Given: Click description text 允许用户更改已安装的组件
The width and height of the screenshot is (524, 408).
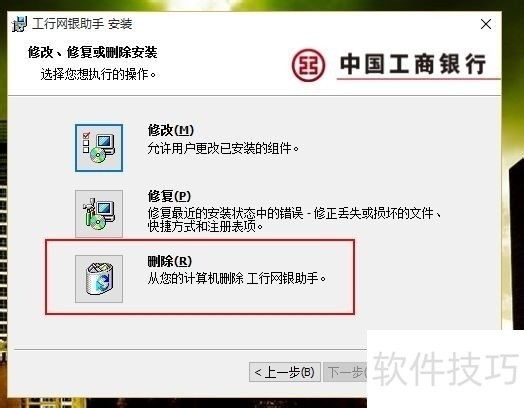Looking at the screenshot, I should [x=223, y=148].
